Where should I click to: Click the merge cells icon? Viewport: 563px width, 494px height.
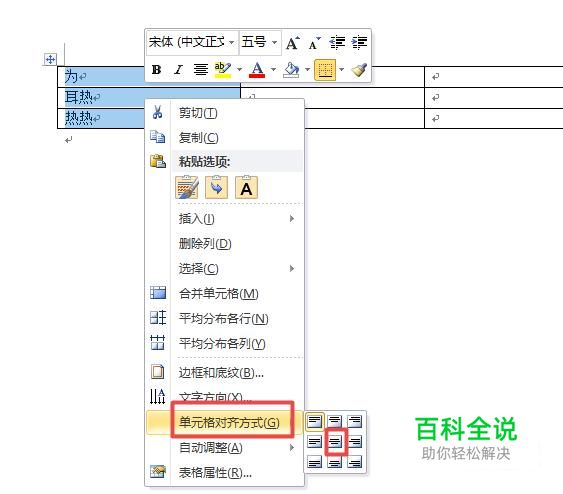tap(158, 293)
